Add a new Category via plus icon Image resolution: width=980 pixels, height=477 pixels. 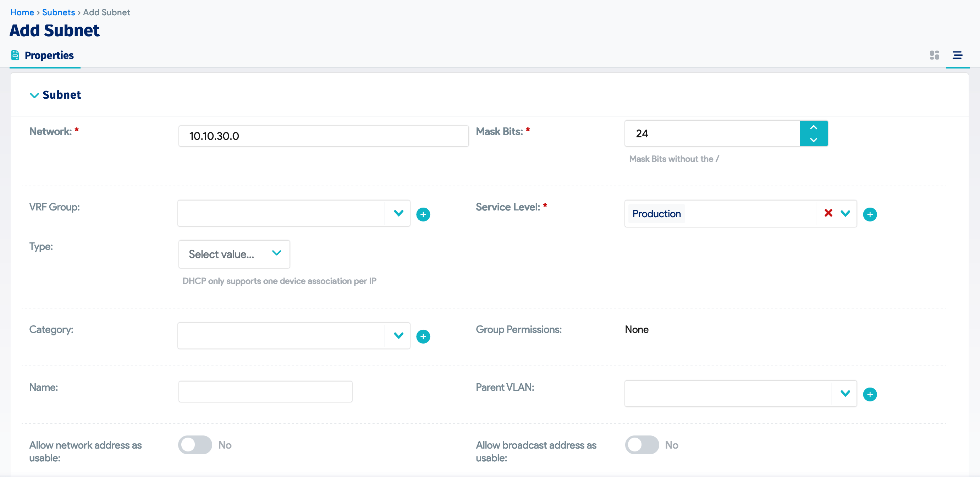423,336
